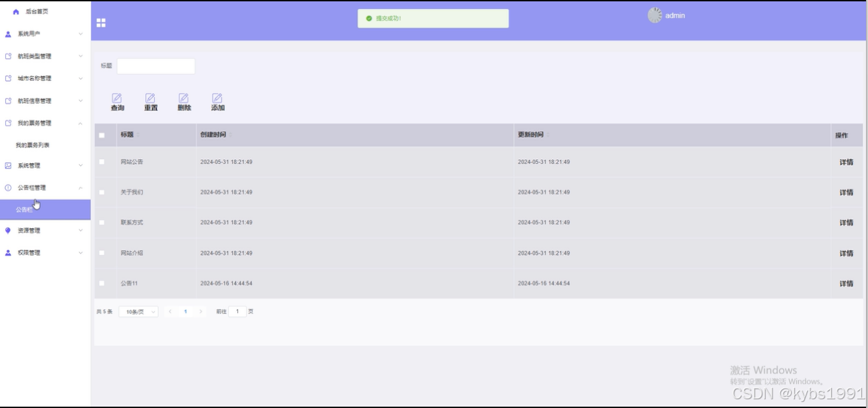This screenshot has width=868, height=408.
Task: Click the 联系方式 title cell
Action: click(132, 223)
